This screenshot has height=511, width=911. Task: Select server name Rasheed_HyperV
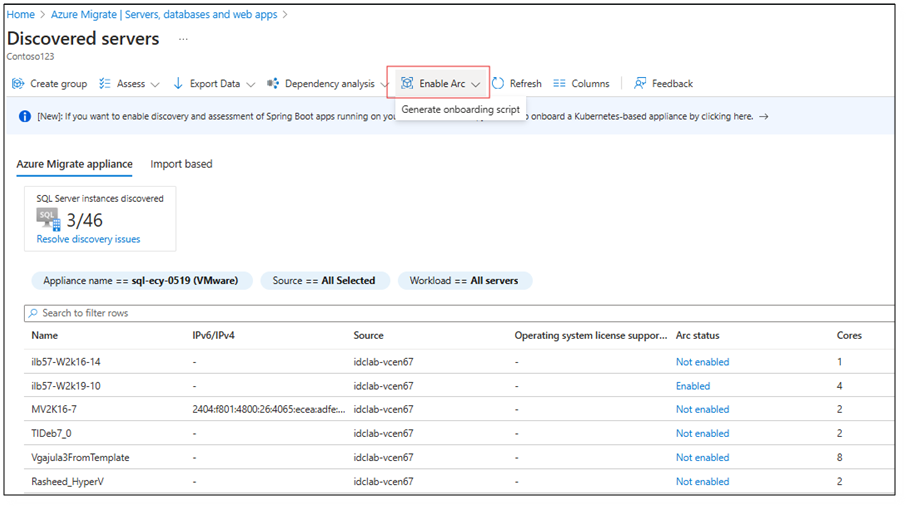[67, 481]
